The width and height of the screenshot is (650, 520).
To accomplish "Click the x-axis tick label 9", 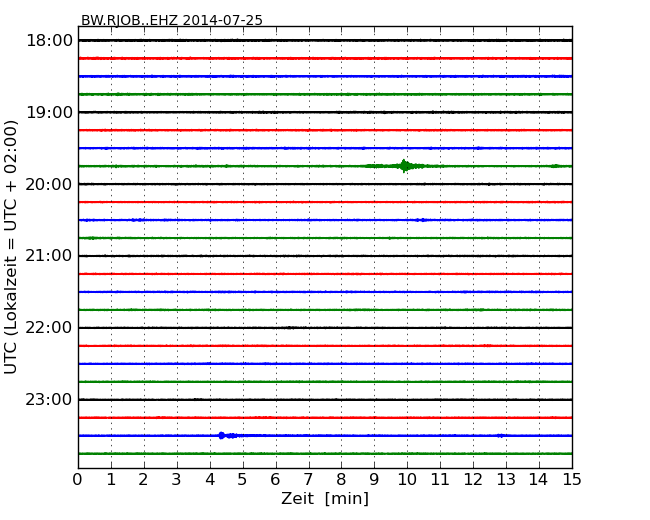I will tap(374, 480).
